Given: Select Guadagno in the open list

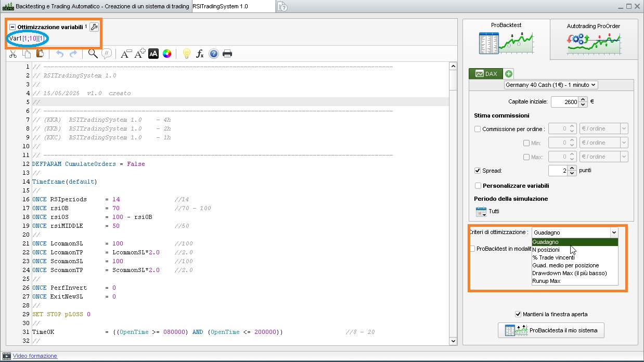Looking at the screenshot, I should point(575,242).
